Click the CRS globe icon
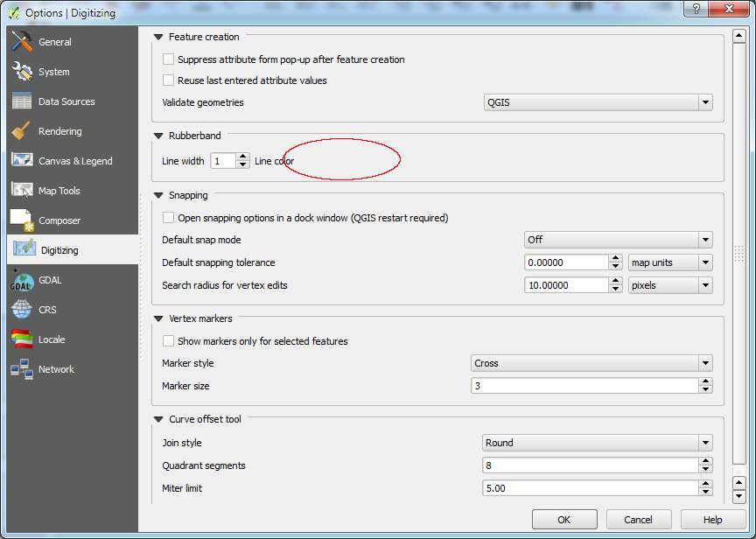 tap(22, 310)
